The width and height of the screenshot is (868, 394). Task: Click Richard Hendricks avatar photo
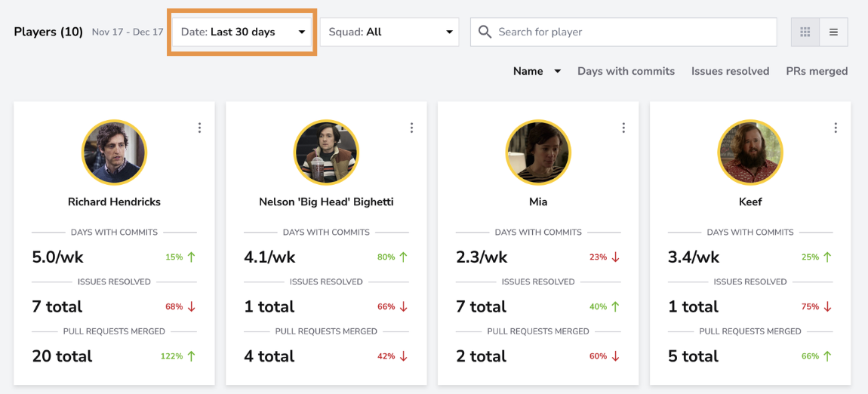point(114,152)
